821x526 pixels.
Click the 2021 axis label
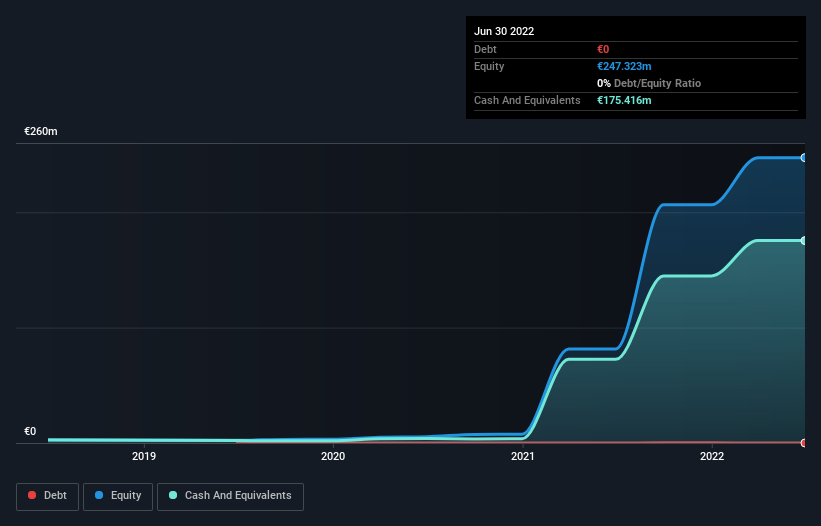point(523,456)
